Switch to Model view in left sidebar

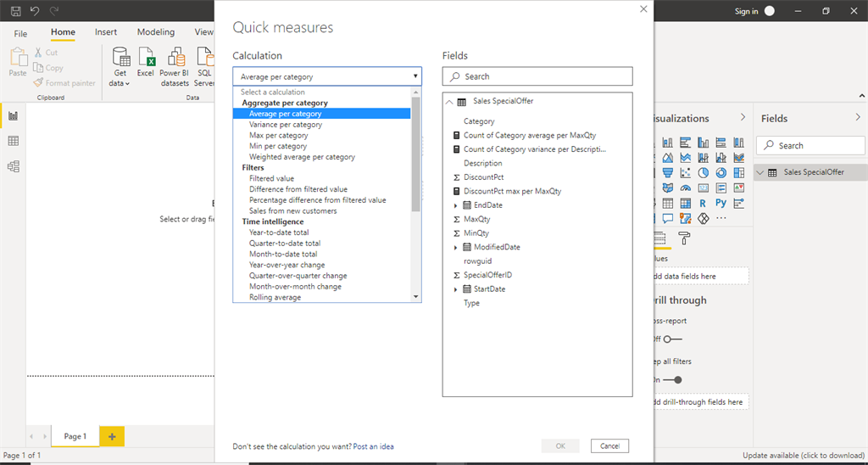(x=14, y=165)
